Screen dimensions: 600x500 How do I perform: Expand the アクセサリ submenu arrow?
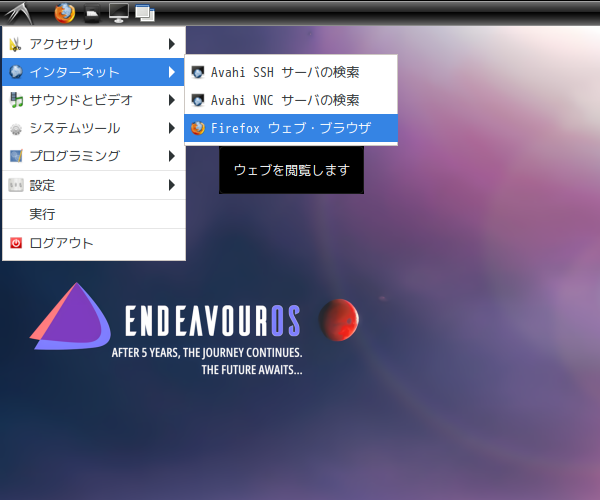click(172, 44)
